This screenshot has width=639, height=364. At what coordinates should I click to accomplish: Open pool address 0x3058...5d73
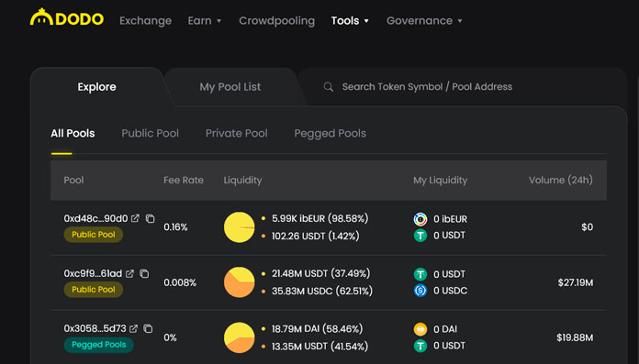click(x=95, y=328)
